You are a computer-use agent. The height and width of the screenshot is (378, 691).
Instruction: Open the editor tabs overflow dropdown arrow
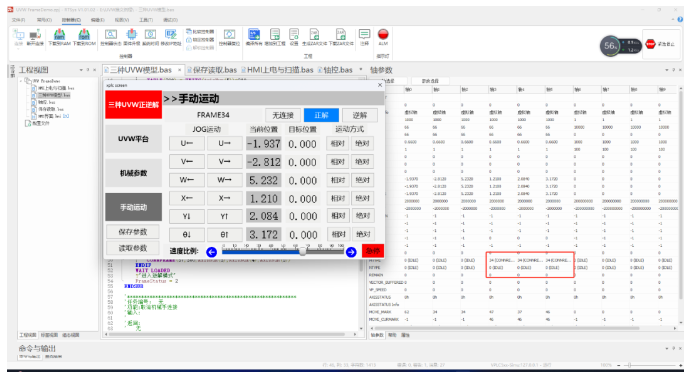pos(361,70)
